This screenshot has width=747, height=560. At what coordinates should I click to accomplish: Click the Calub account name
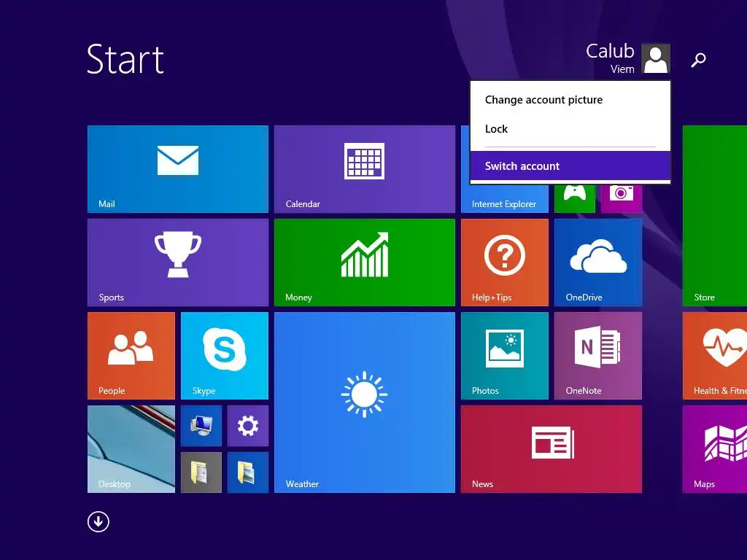(610, 51)
